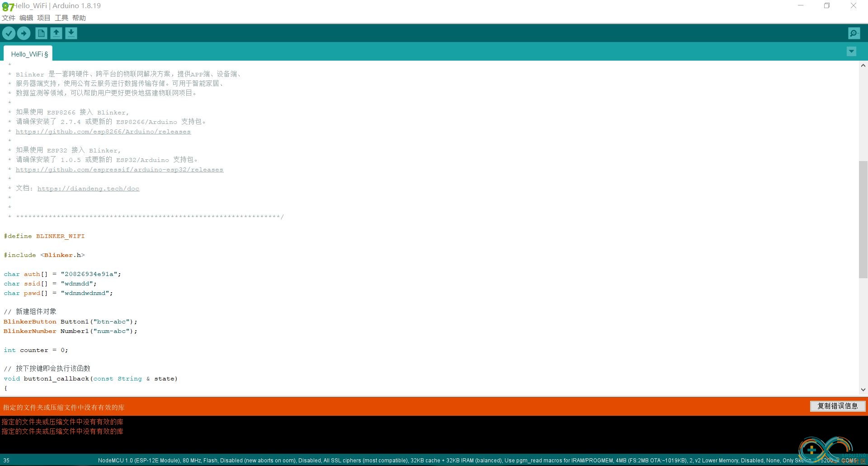Open the 项目 menu
Image resolution: width=868 pixels, height=466 pixels.
(x=44, y=18)
